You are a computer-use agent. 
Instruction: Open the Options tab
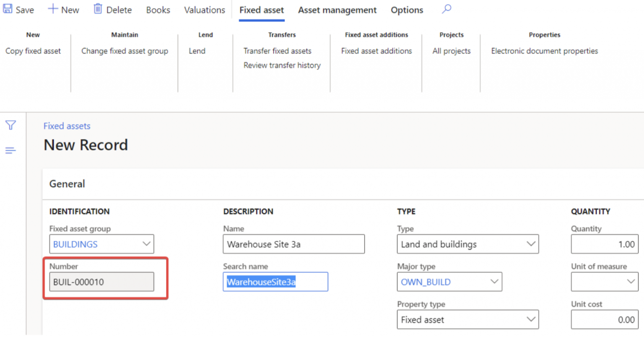coord(406,10)
